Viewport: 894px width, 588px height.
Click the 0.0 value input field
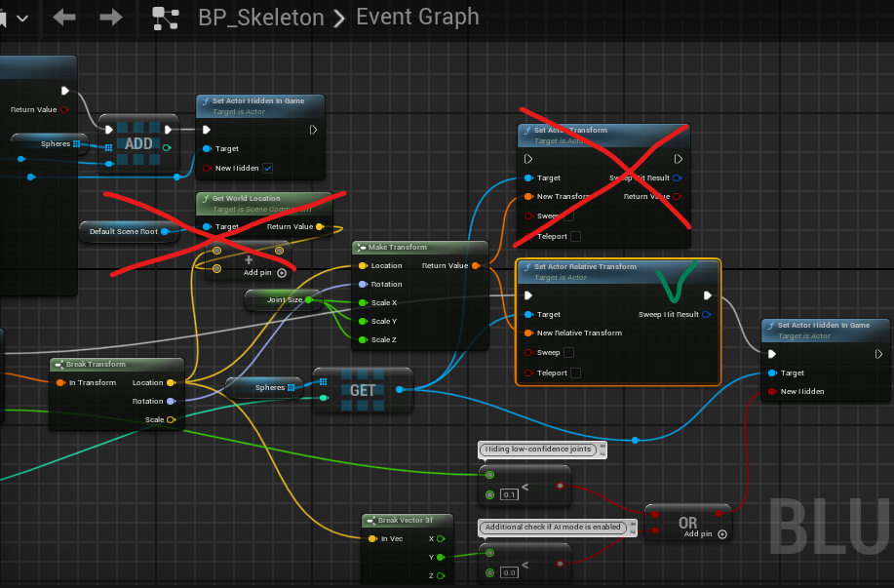pyautogui.click(x=509, y=572)
